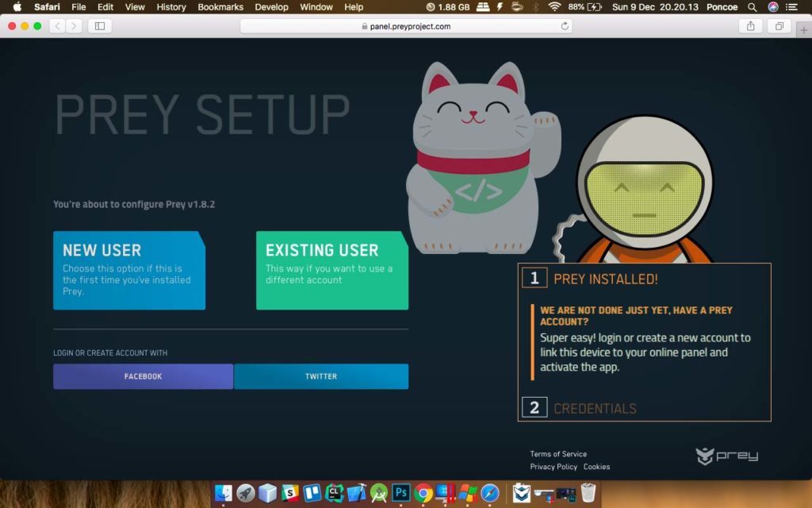Reload the page with the refresh icon
Screen dimensions: 812x508
coord(565,26)
